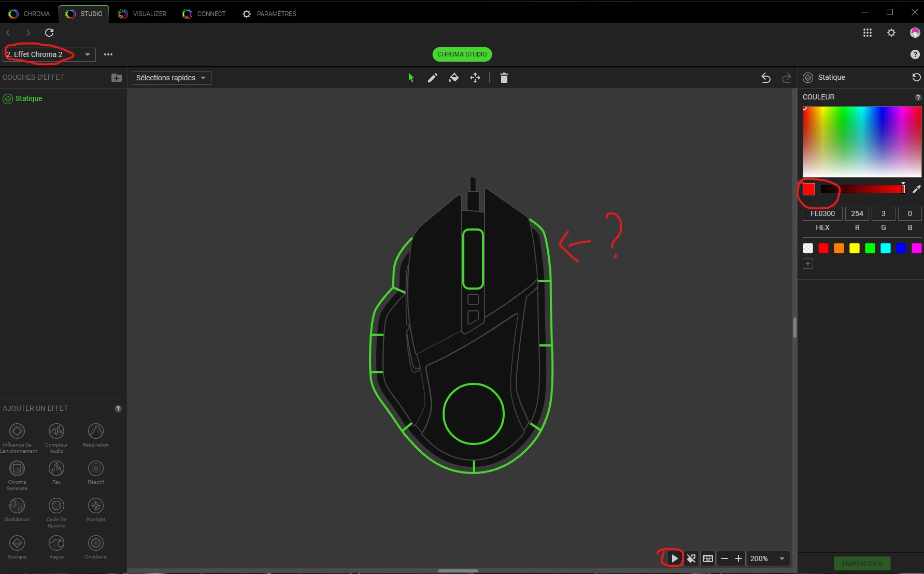Add Statique effect from the effect list
Image resolution: width=924 pixels, height=574 pixels.
click(x=17, y=547)
